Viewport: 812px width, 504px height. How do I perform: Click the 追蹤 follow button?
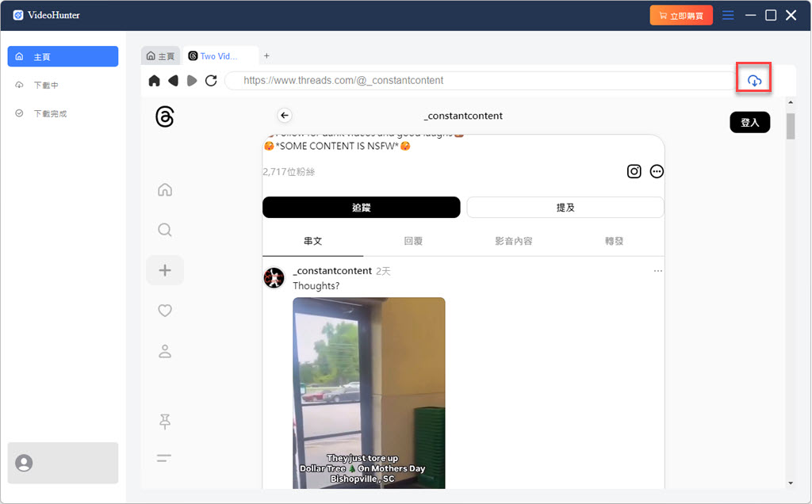click(x=362, y=208)
